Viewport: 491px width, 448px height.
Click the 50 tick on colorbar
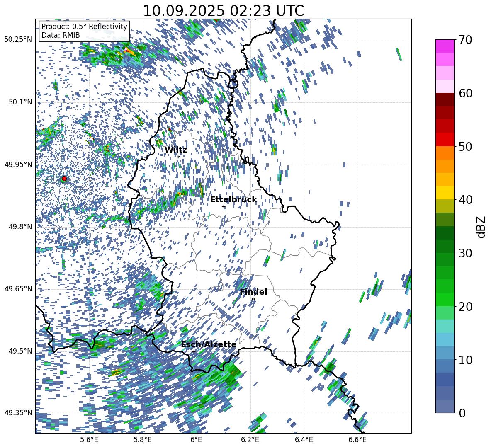coord(465,146)
